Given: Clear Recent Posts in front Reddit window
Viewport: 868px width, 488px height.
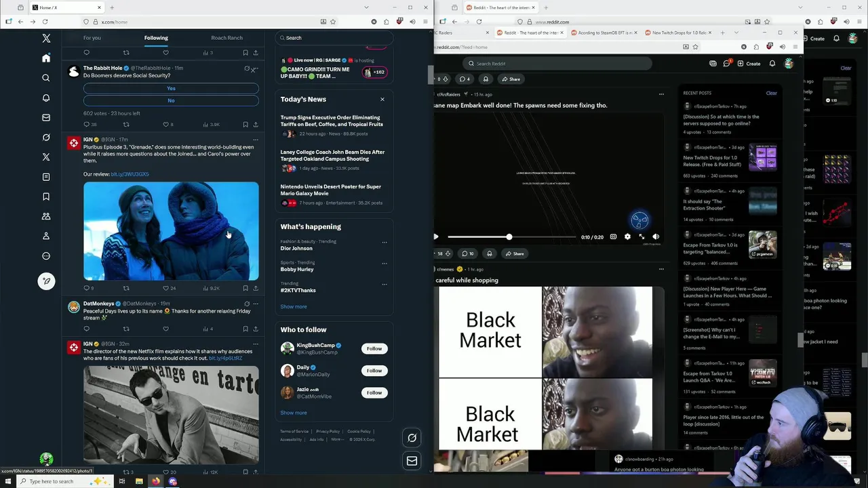Looking at the screenshot, I should coord(771,93).
